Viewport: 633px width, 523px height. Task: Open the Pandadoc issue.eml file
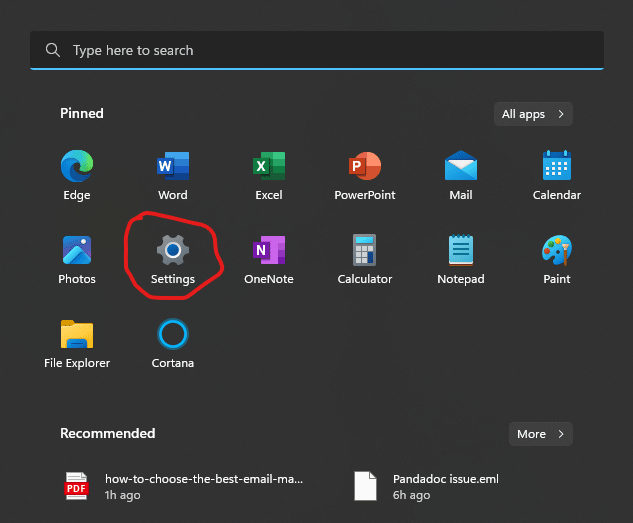coord(427,486)
